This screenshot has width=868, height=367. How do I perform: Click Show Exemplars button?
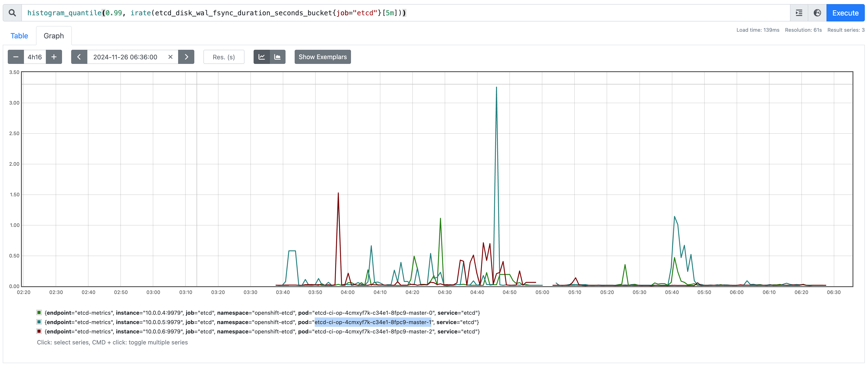(x=322, y=57)
